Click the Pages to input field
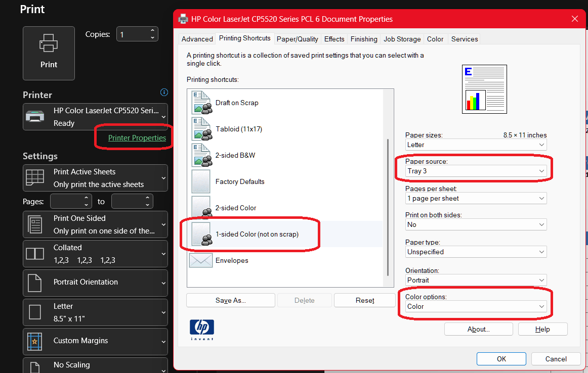 click(128, 202)
